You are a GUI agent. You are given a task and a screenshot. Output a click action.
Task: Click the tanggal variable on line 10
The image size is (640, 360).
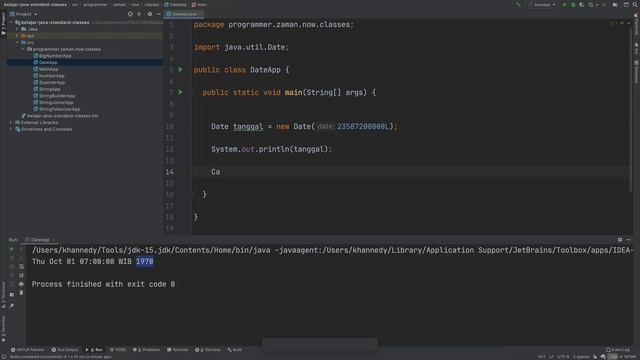(248, 127)
